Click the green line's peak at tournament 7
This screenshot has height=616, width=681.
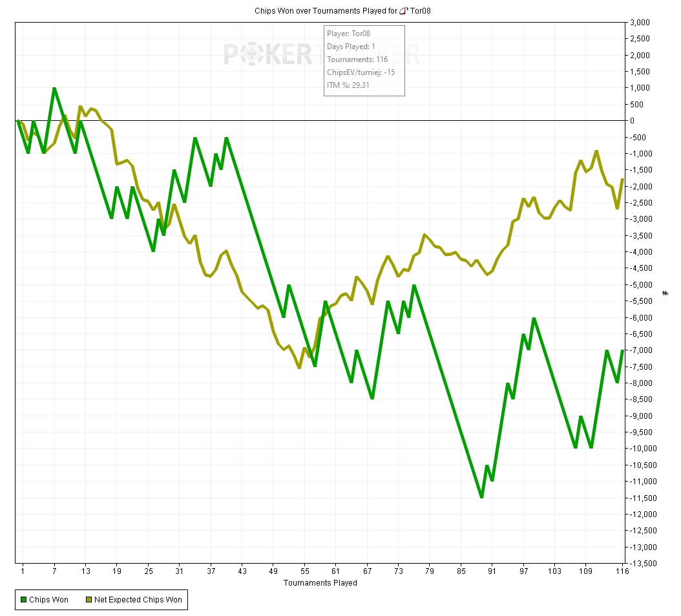pos(54,89)
